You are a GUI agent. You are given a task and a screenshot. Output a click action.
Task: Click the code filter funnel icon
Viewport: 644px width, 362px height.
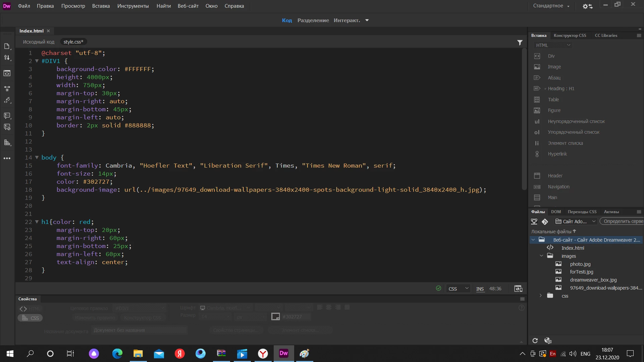(x=520, y=43)
